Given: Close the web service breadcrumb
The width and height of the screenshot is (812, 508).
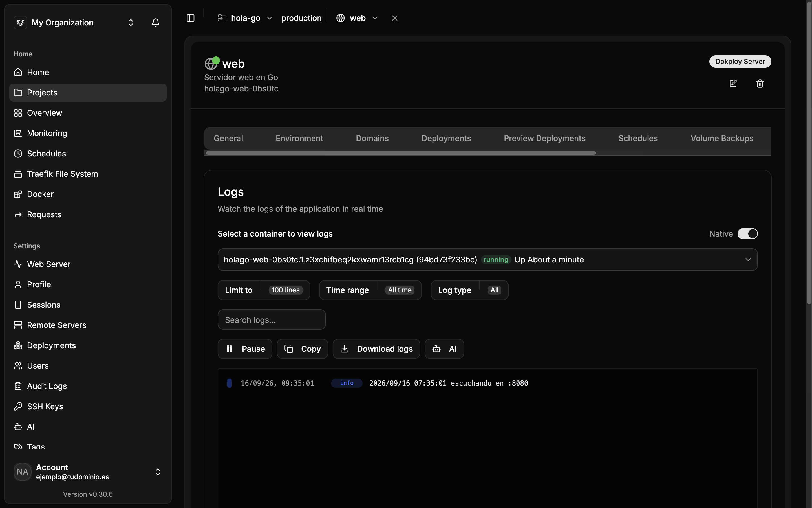Looking at the screenshot, I should click(395, 18).
